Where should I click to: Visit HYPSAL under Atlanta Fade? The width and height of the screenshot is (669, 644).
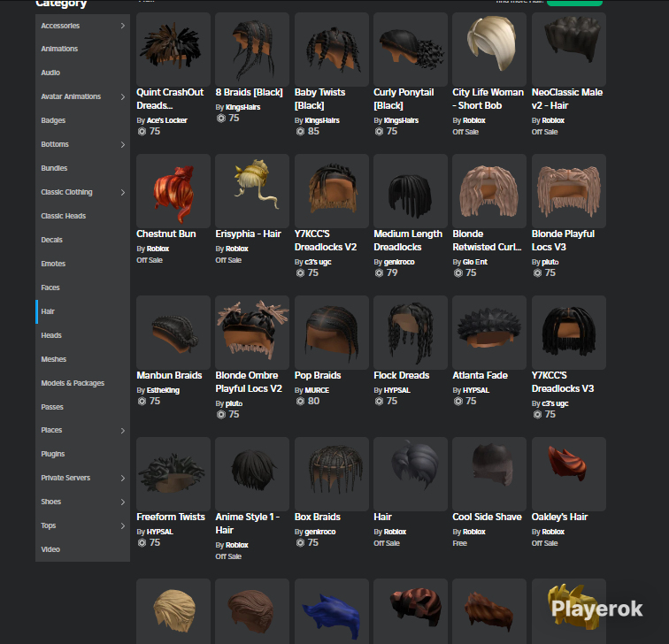[x=476, y=390]
